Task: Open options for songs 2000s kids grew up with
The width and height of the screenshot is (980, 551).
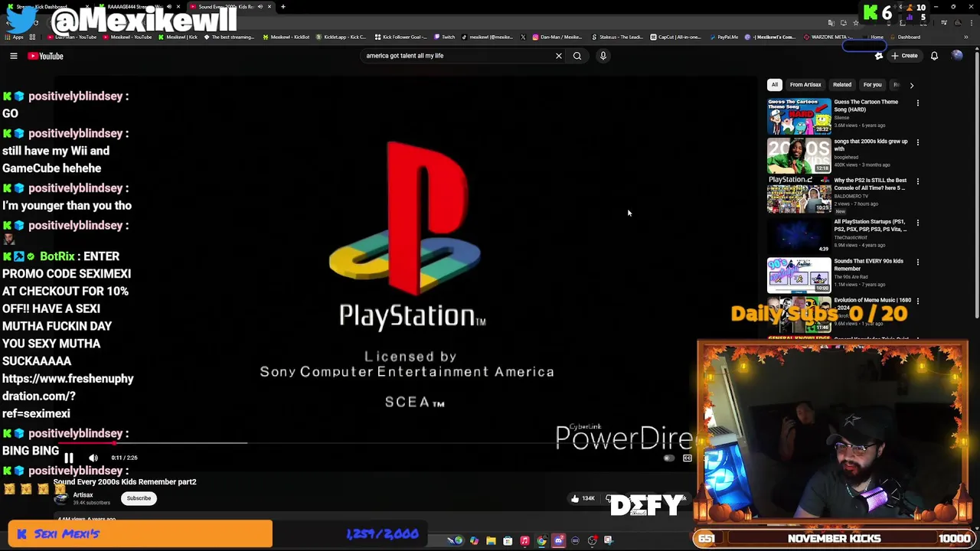Action: (x=918, y=142)
